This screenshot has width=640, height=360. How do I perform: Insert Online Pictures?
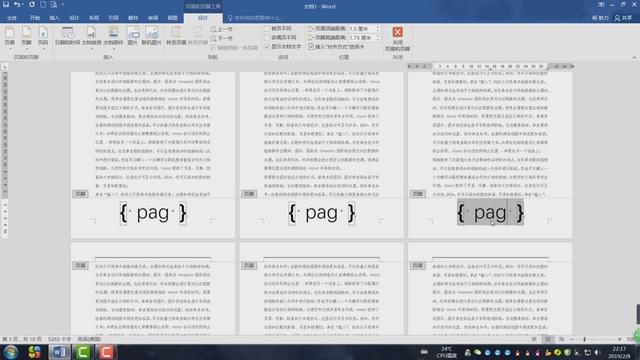tap(151, 36)
